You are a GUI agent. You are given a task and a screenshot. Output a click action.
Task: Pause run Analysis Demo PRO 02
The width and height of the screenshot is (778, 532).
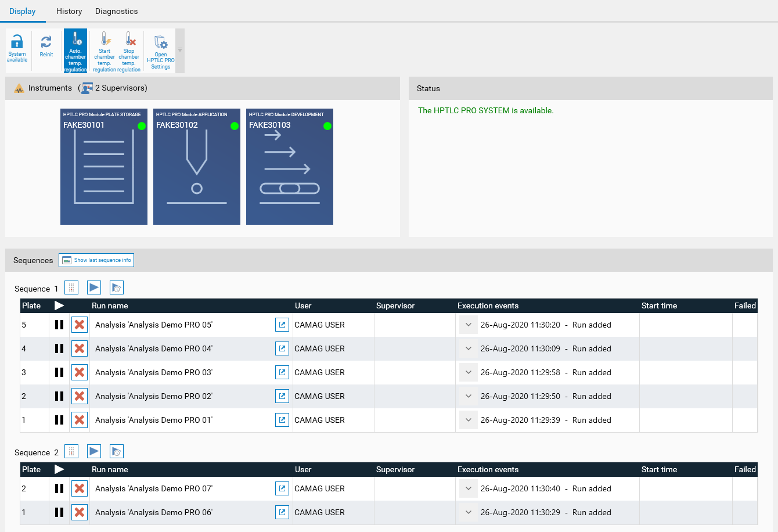coord(59,396)
